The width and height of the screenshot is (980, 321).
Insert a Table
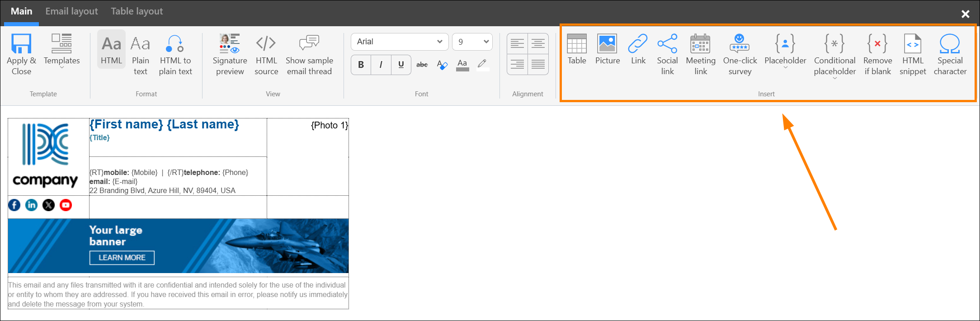click(x=577, y=49)
